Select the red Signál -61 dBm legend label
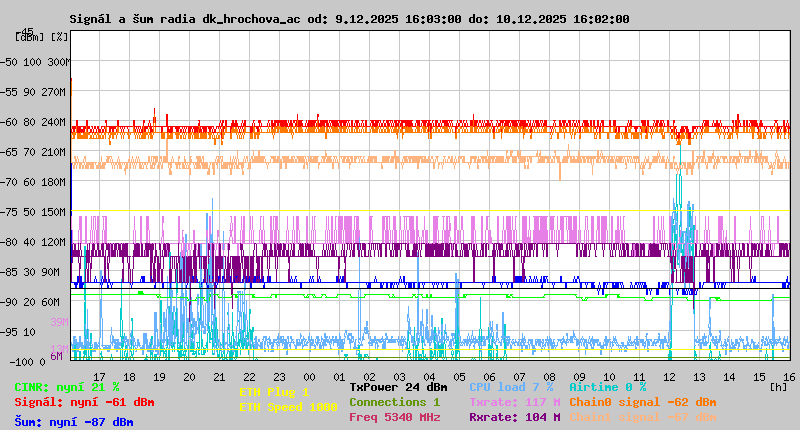 (x=84, y=402)
